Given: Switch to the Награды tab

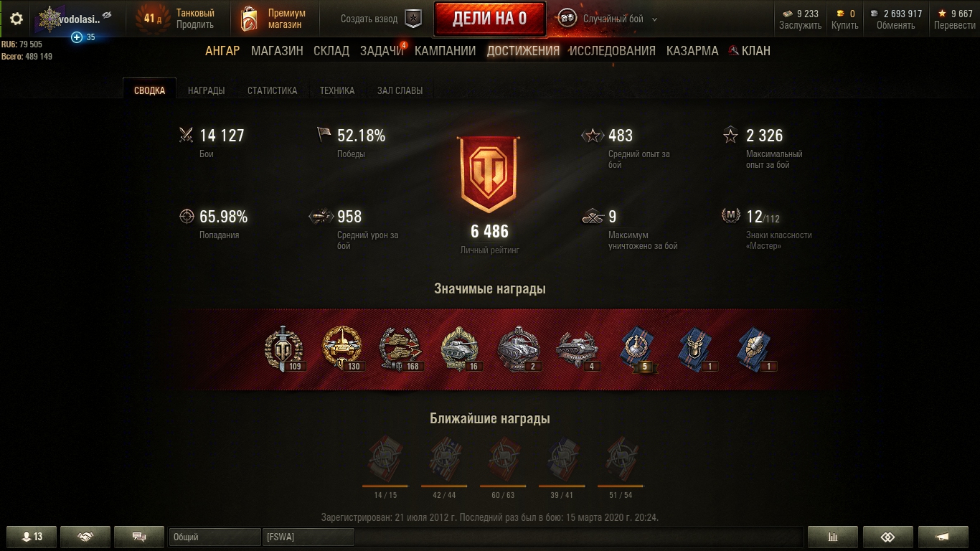Looking at the screenshot, I should point(206,90).
